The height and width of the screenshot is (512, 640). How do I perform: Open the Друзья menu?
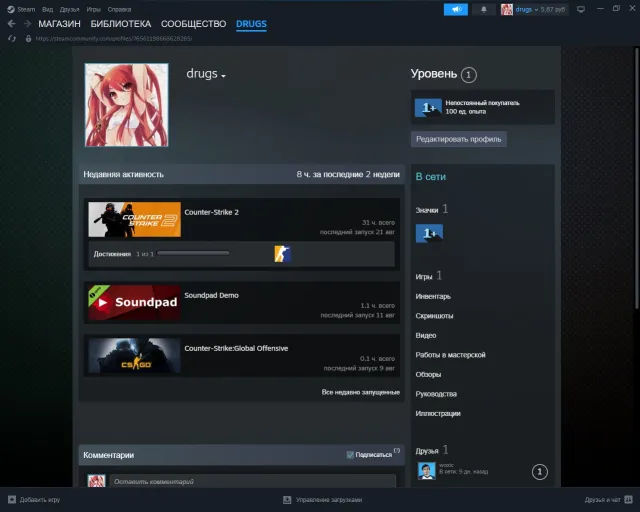pos(69,9)
